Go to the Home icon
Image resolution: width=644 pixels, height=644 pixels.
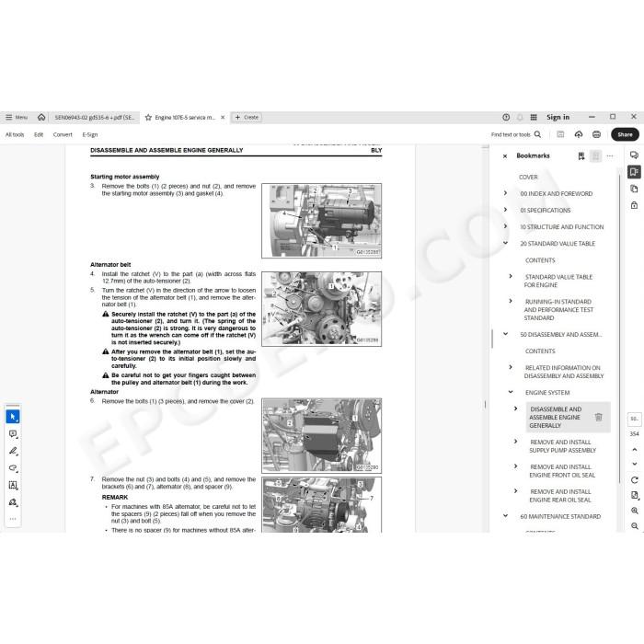41,118
